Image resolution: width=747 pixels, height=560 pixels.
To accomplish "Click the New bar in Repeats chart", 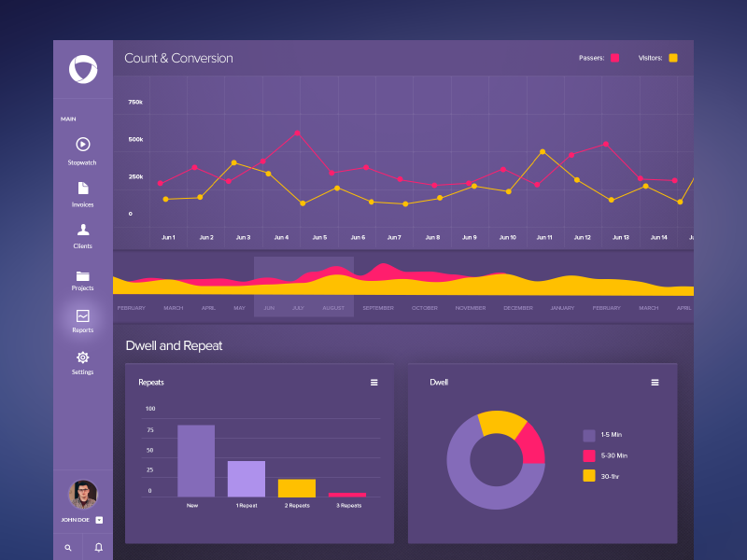I will pos(196,461).
